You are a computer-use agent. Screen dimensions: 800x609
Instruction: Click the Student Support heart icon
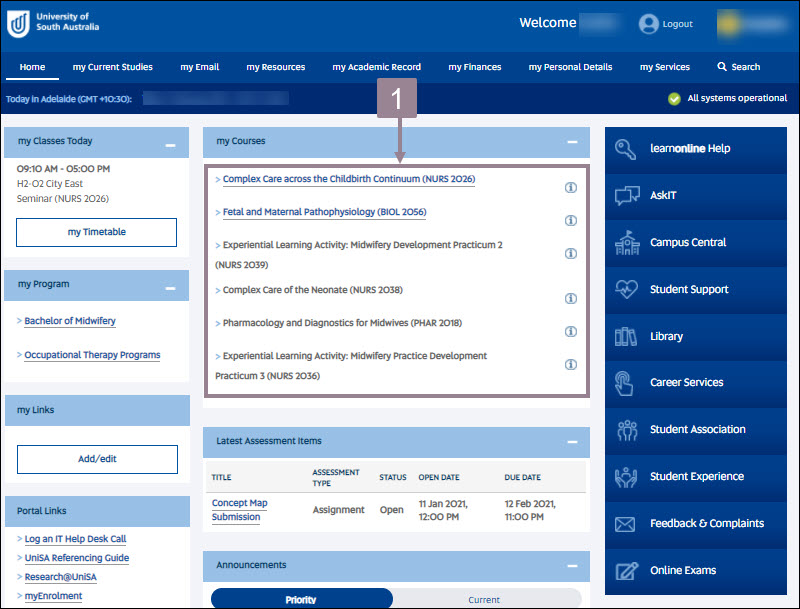[x=625, y=289]
